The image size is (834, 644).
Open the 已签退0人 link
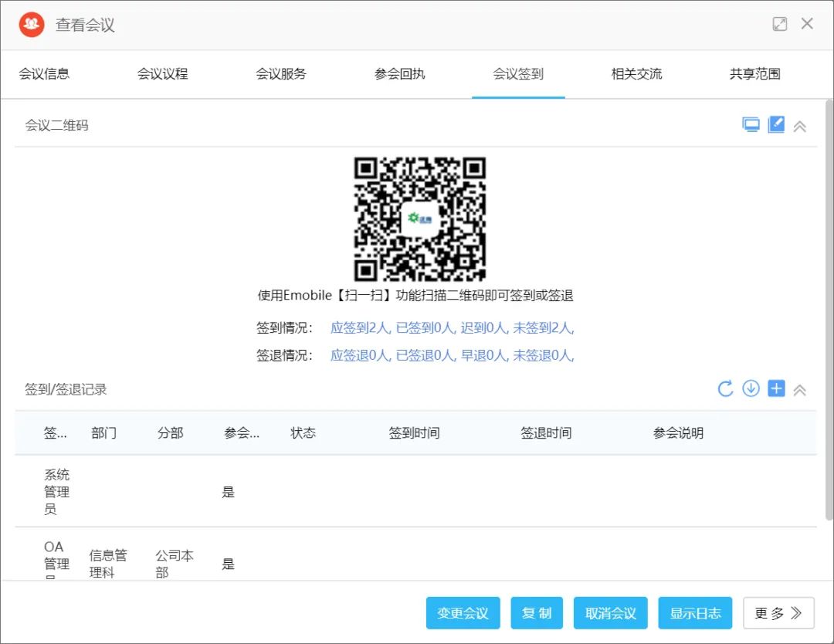point(426,355)
